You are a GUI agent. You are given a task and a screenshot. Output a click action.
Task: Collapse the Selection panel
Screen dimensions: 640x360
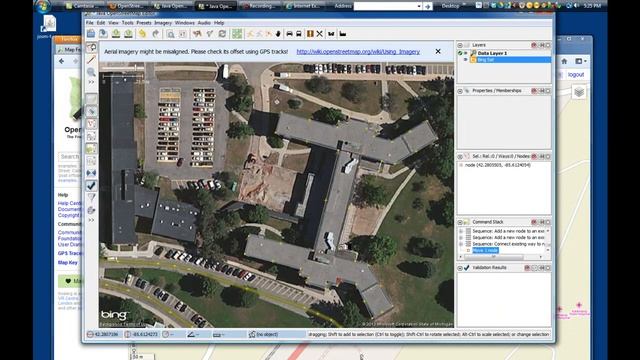click(x=460, y=156)
